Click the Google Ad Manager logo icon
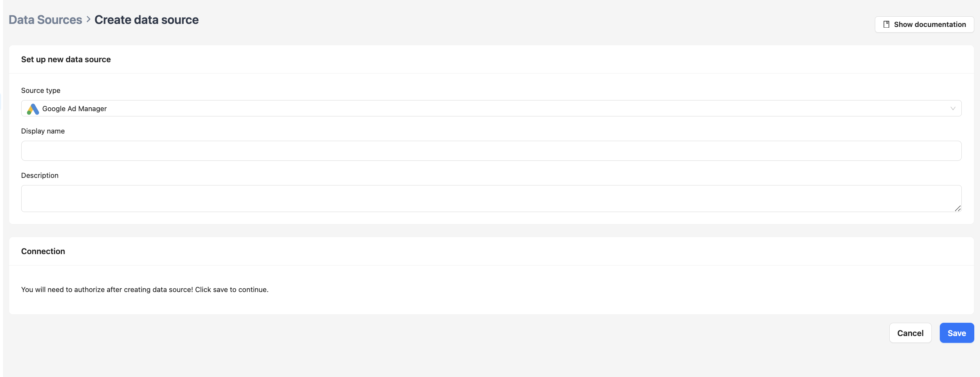 click(33, 109)
